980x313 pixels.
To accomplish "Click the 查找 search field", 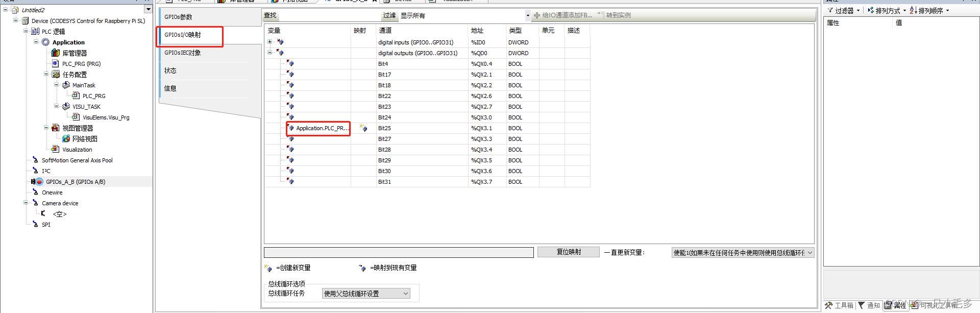I will click(x=329, y=15).
